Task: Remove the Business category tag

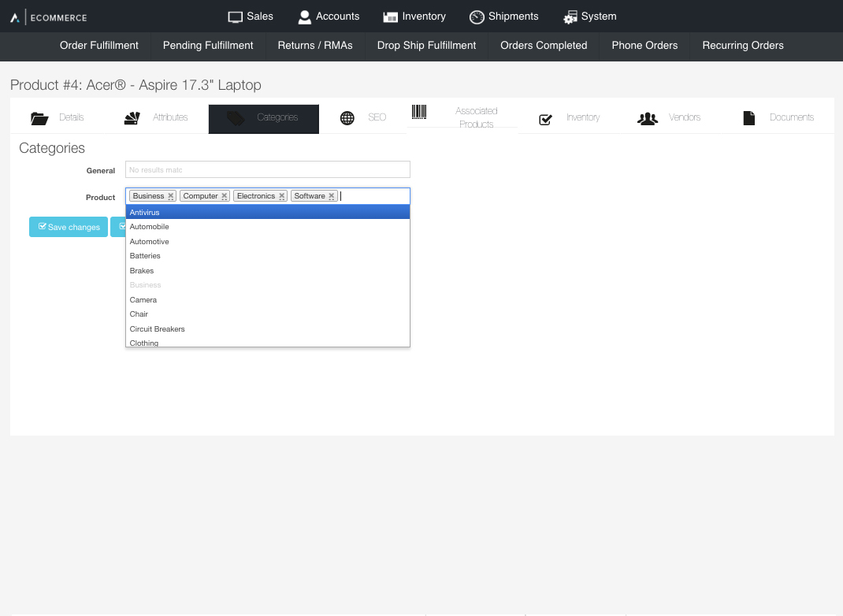Action: (170, 196)
